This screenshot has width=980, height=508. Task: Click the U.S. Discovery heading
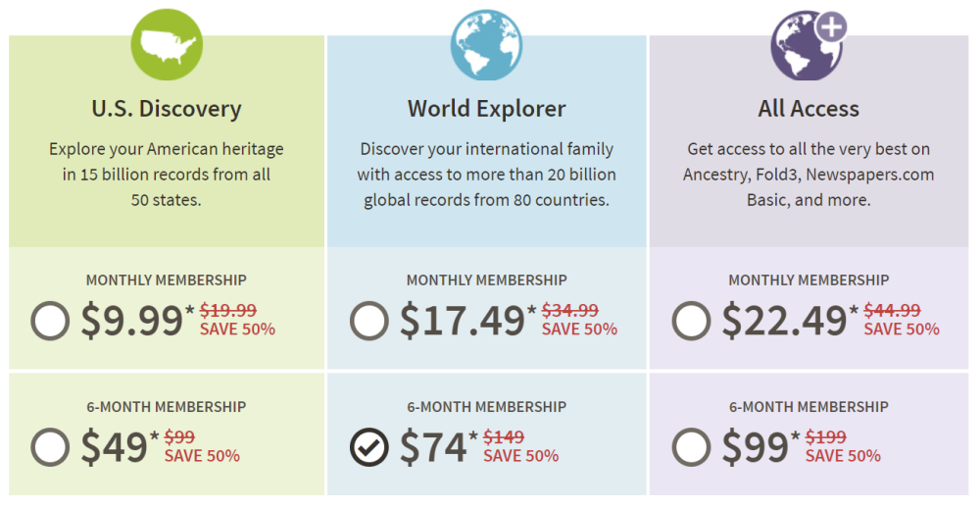[167, 109]
